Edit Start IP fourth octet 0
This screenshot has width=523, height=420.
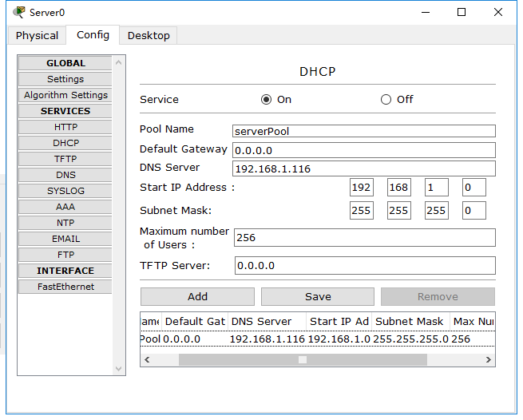tap(474, 188)
